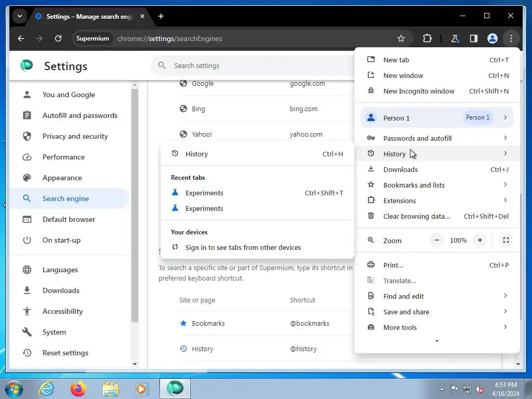
Task: Choose New window menu item
Action: click(x=437, y=76)
